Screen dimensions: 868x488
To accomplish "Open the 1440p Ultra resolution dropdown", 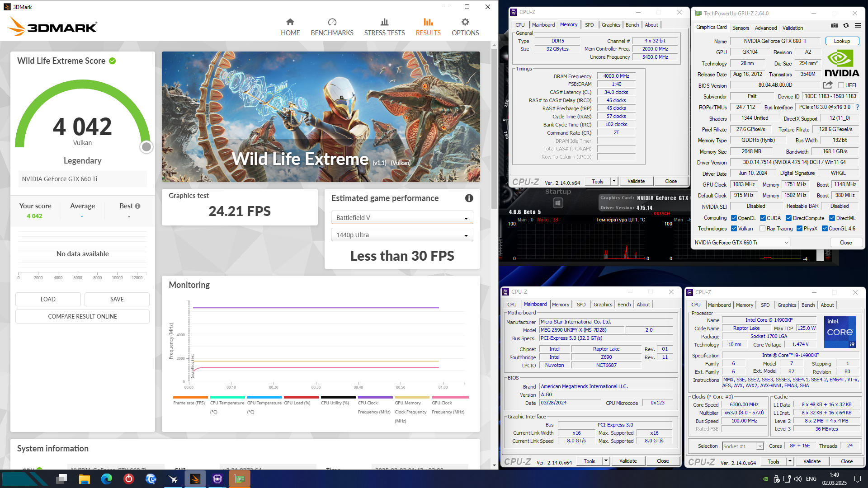I will (x=402, y=235).
